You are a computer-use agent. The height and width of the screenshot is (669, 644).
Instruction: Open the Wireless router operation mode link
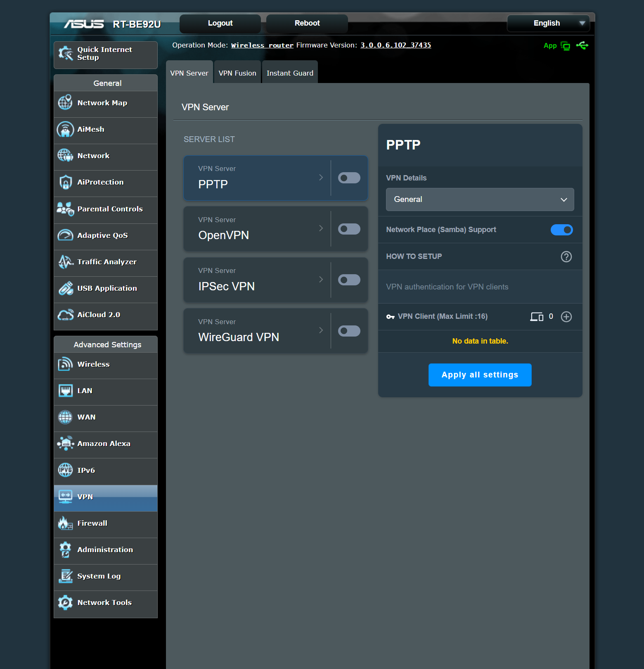[x=262, y=45]
